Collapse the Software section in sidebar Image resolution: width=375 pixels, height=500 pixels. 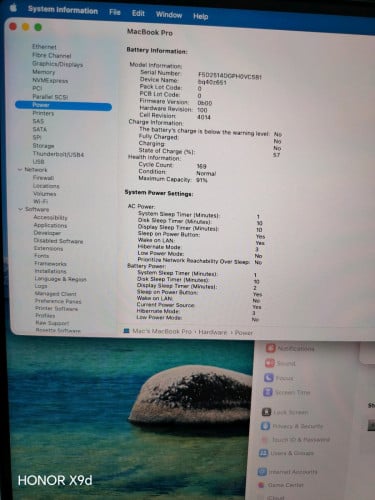[x=20, y=209]
